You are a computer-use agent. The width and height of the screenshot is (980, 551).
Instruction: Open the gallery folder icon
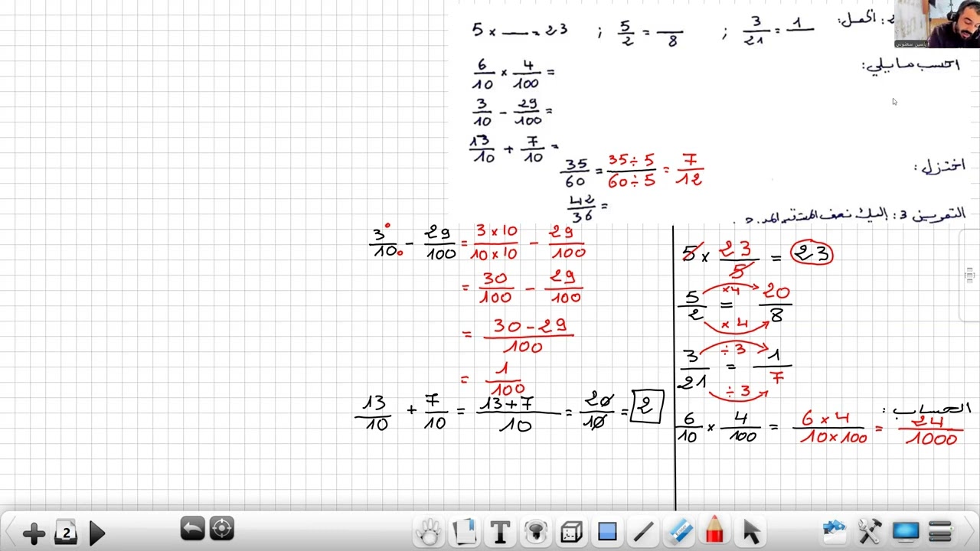[x=833, y=530]
